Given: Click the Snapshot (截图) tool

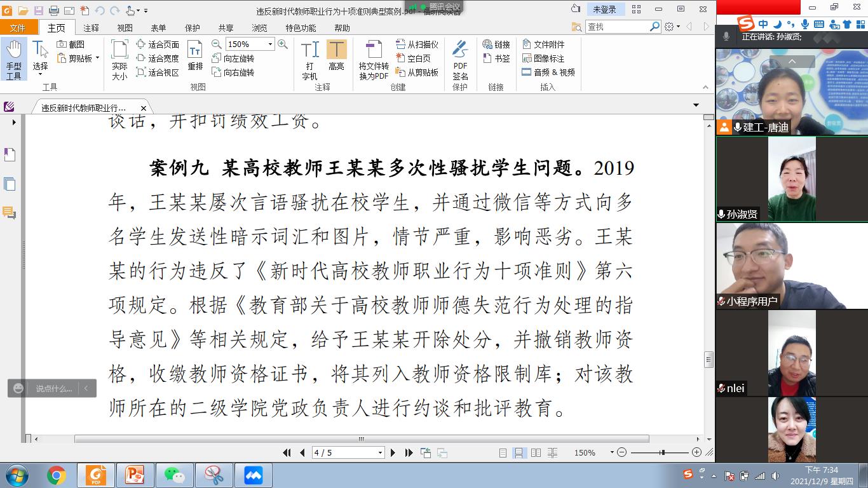Looking at the screenshot, I should [x=71, y=44].
